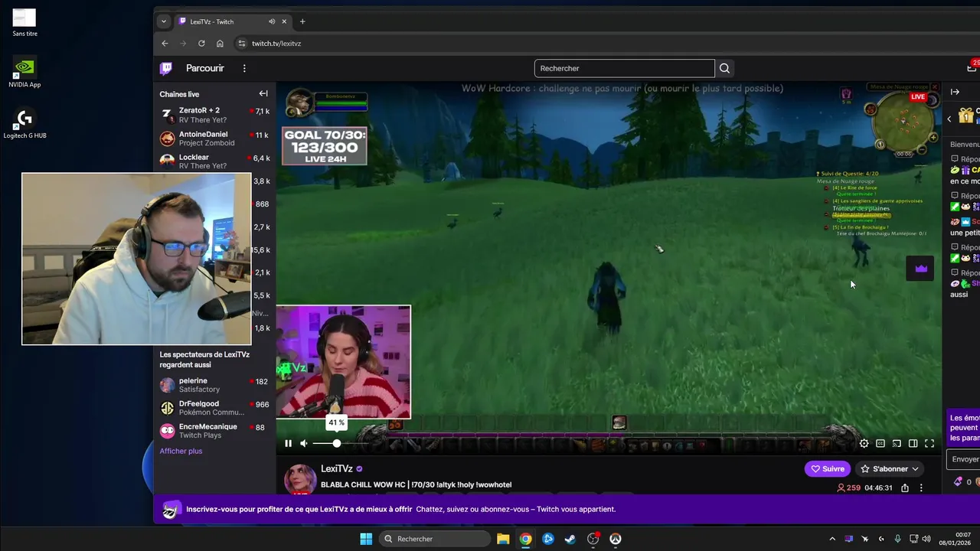
Task: Open the NVIDIA App desktop shortcut
Action: pyautogui.click(x=24, y=72)
